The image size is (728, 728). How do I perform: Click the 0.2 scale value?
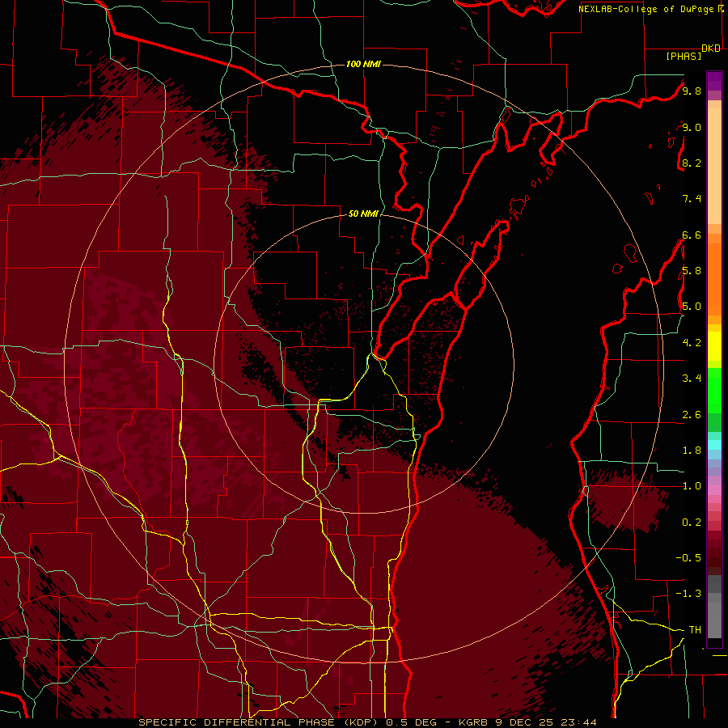coord(692,523)
